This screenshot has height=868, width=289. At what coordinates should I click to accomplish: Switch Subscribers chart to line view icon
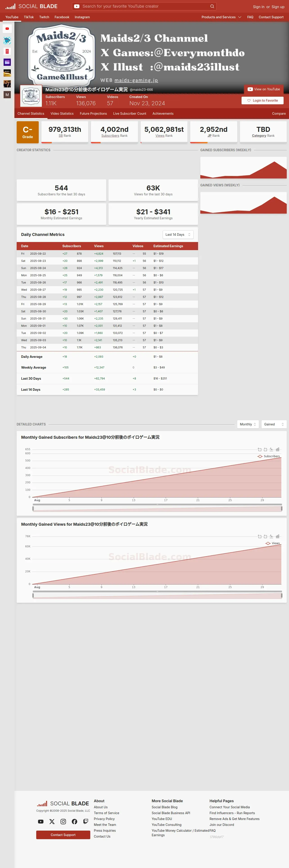tap(271, 449)
